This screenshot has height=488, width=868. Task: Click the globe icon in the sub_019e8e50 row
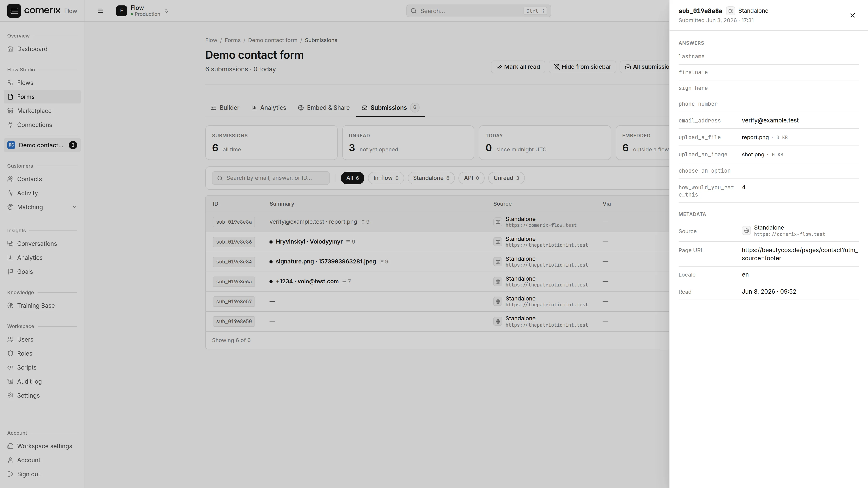[x=498, y=321]
